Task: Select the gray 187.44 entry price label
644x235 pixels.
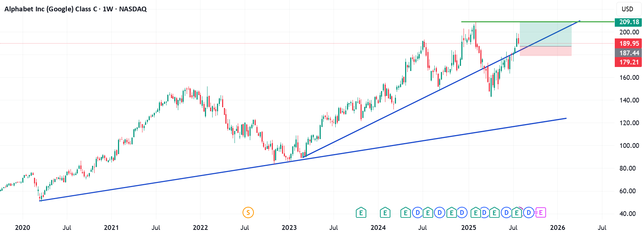Action: tap(628, 53)
